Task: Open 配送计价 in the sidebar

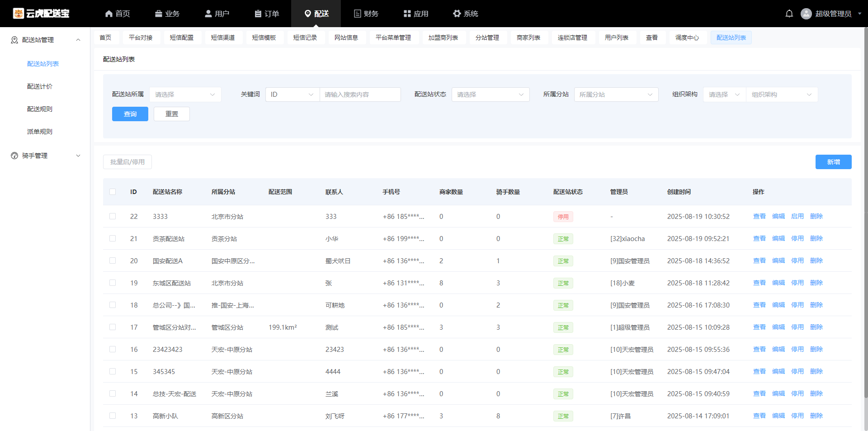Action: pos(40,86)
